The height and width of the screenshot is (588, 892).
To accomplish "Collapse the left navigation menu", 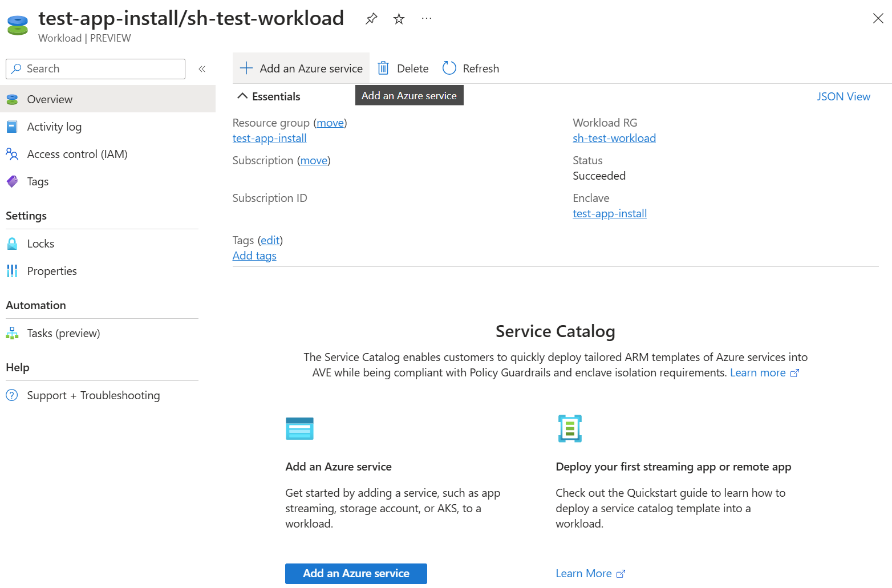I will 202,69.
